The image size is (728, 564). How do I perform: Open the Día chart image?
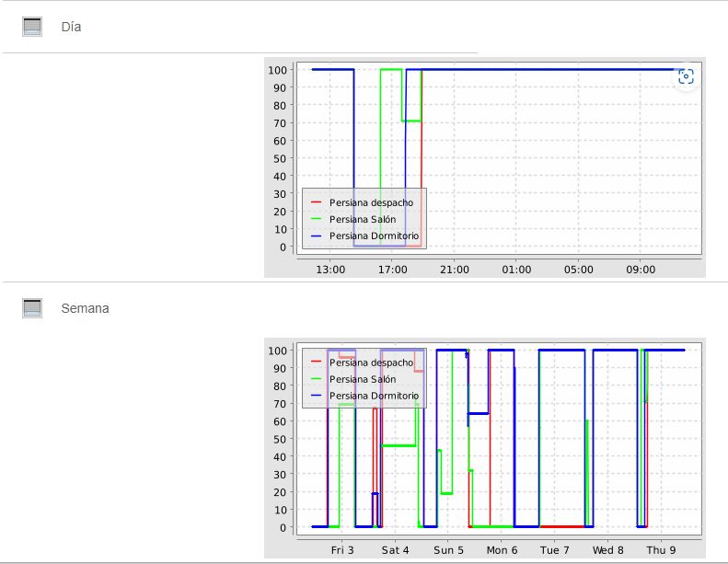tap(485, 167)
